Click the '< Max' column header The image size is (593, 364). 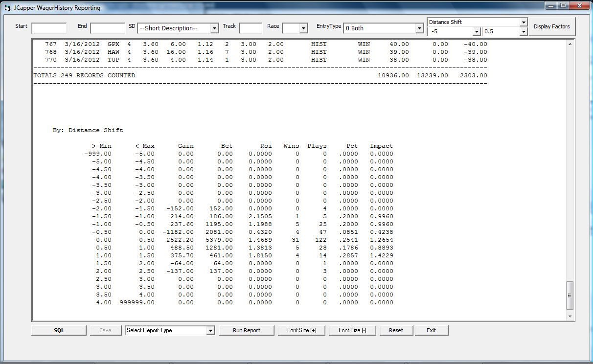145,146
